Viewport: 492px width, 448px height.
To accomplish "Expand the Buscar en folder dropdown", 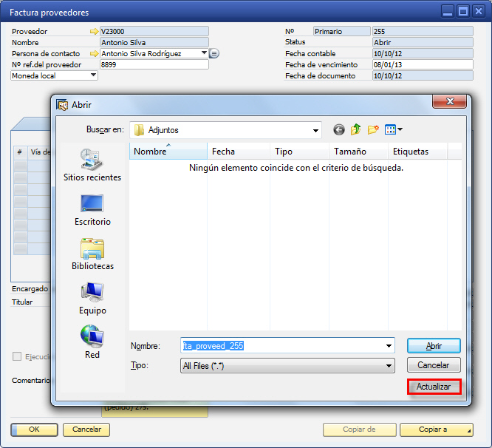I will [315, 130].
